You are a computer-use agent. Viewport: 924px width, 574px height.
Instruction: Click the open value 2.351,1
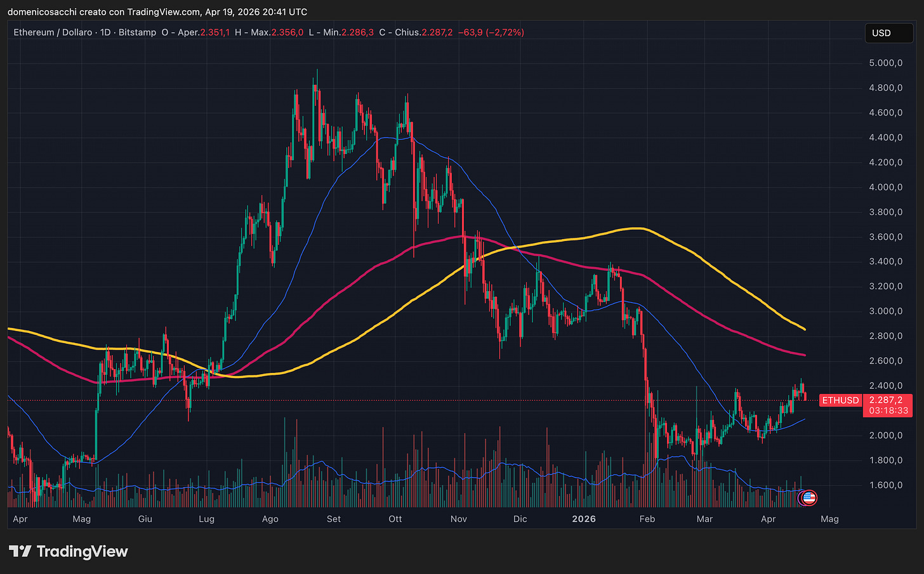click(215, 32)
